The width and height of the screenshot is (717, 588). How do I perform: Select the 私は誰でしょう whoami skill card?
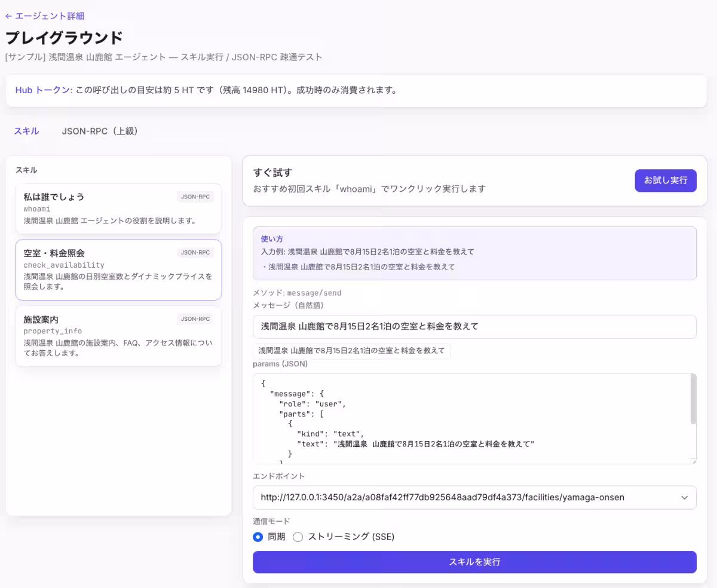pyautogui.click(x=118, y=208)
